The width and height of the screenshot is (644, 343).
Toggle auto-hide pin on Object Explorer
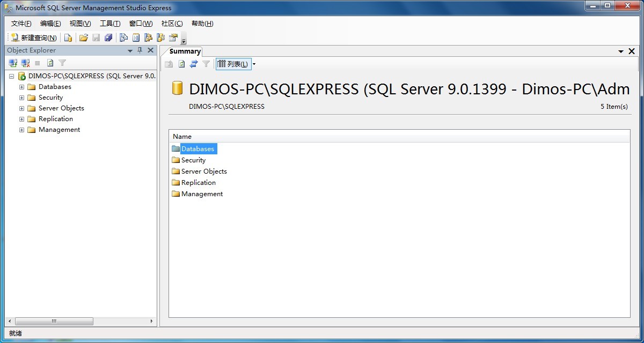pyautogui.click(x=140, y=50)
